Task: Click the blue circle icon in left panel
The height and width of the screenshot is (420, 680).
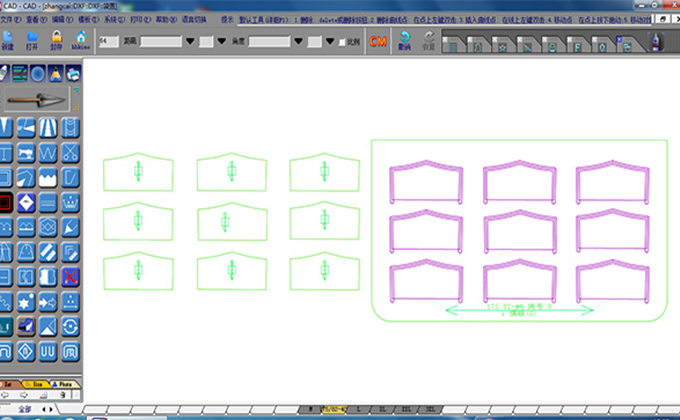Action: pyautogui.click(x=38, y=74)
